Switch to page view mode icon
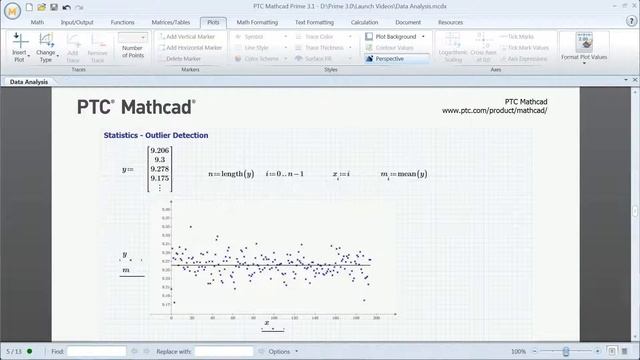The width and height of the screenshot is (640, 360). [x=611, y=351]
